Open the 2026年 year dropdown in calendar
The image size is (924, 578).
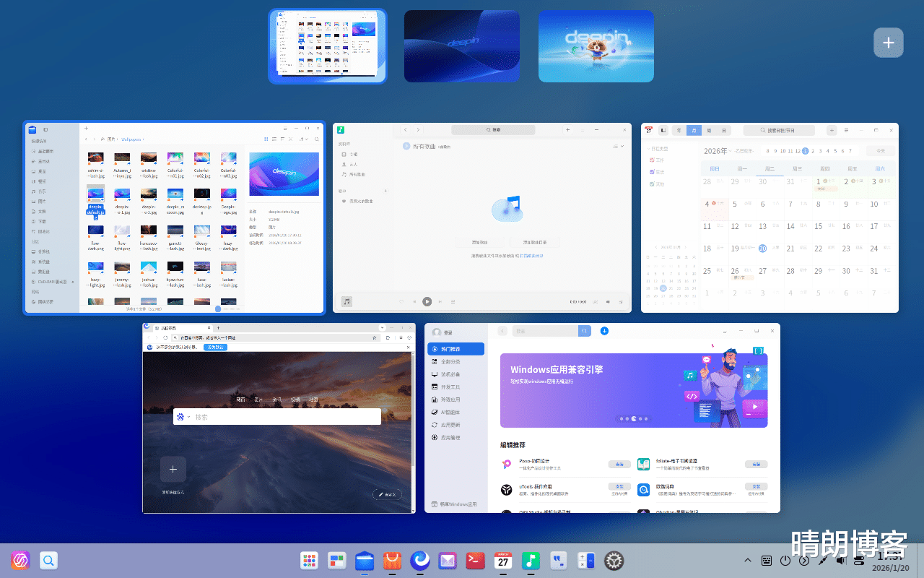(x=718, y=151)
